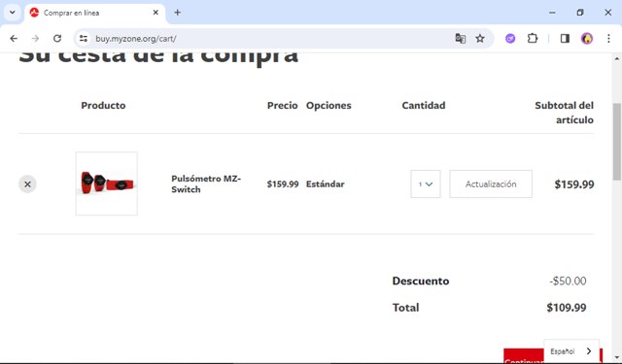Bookmark this page with the star icon
622x364 pixels.
(480, 39)
